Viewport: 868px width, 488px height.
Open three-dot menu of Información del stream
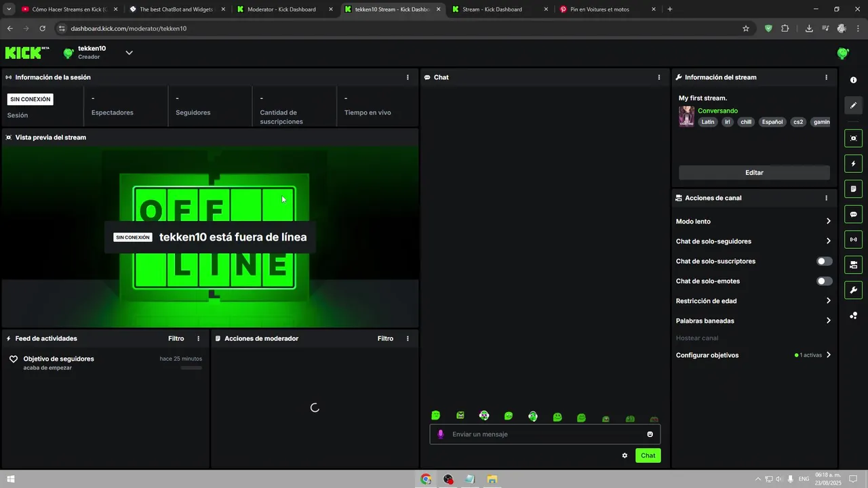(826, 77)
